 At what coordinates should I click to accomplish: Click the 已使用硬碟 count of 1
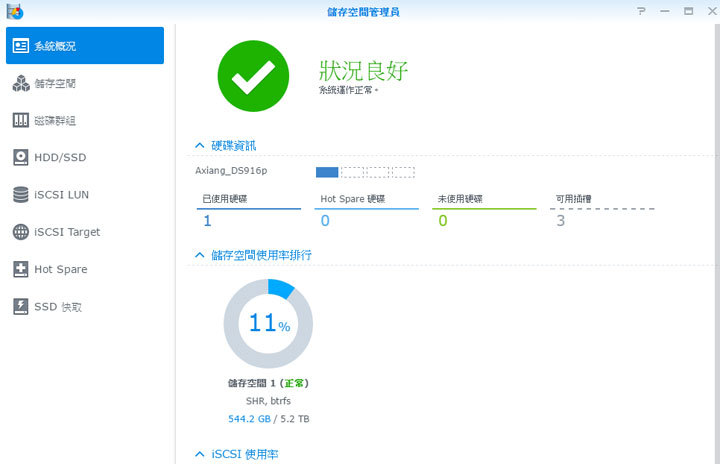pos(207,221)
